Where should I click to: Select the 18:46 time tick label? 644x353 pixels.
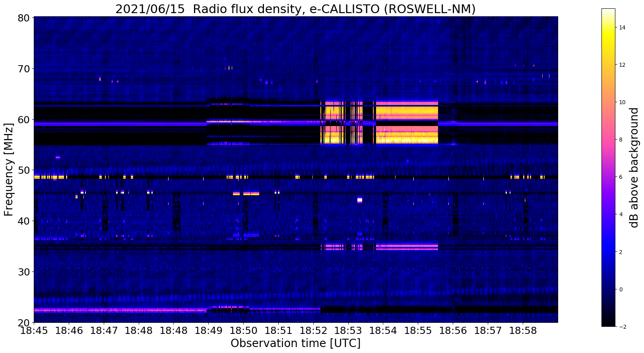69,331
